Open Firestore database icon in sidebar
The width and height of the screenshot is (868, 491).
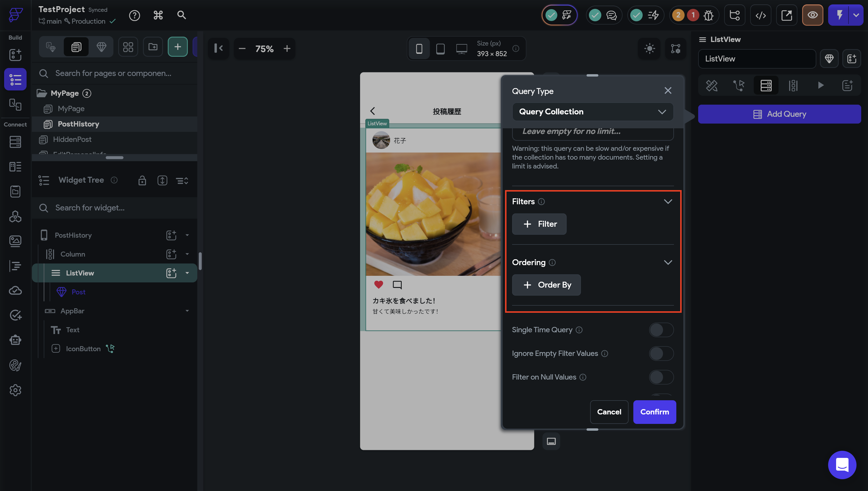pos(15,142)
